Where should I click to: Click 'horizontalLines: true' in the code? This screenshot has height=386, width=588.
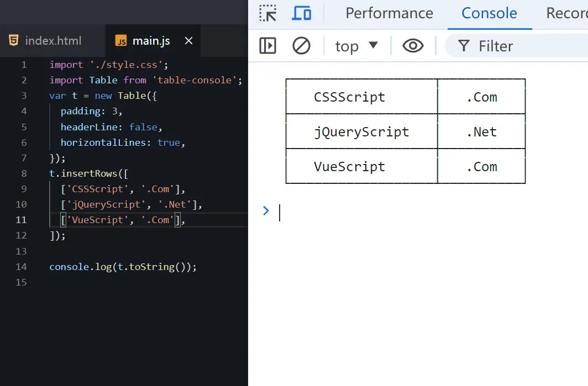pyautogui.click(x=123, y=142)
